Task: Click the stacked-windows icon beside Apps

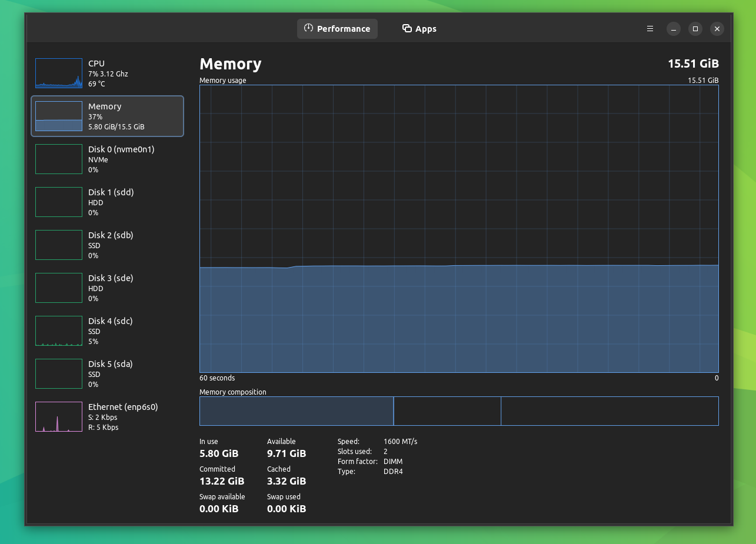Action: (x=406, y=28)
